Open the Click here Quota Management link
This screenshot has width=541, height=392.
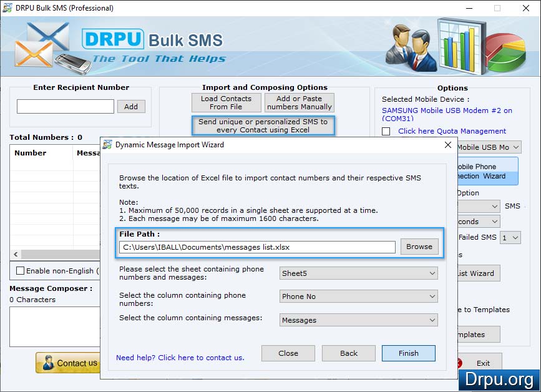point(452,131)
